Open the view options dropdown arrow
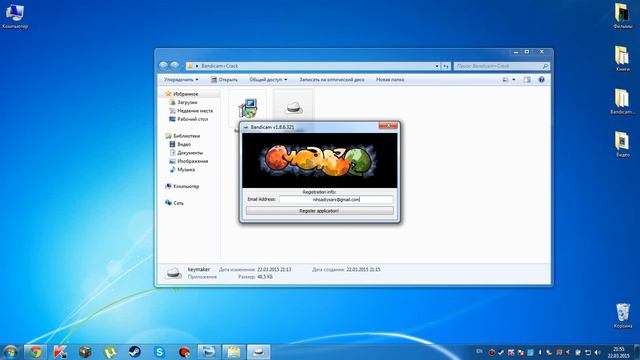The width and height of the screenshot is (640, 360). point(514,80)
